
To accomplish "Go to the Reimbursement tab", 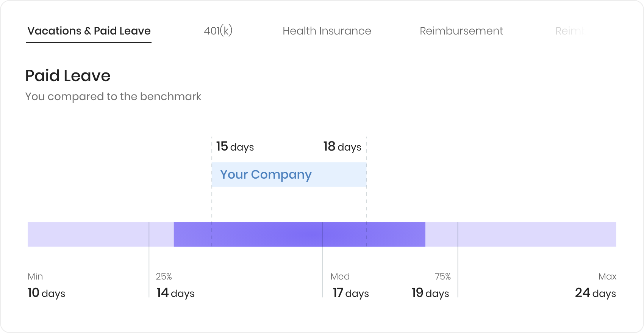I will (x=461, y=31).
